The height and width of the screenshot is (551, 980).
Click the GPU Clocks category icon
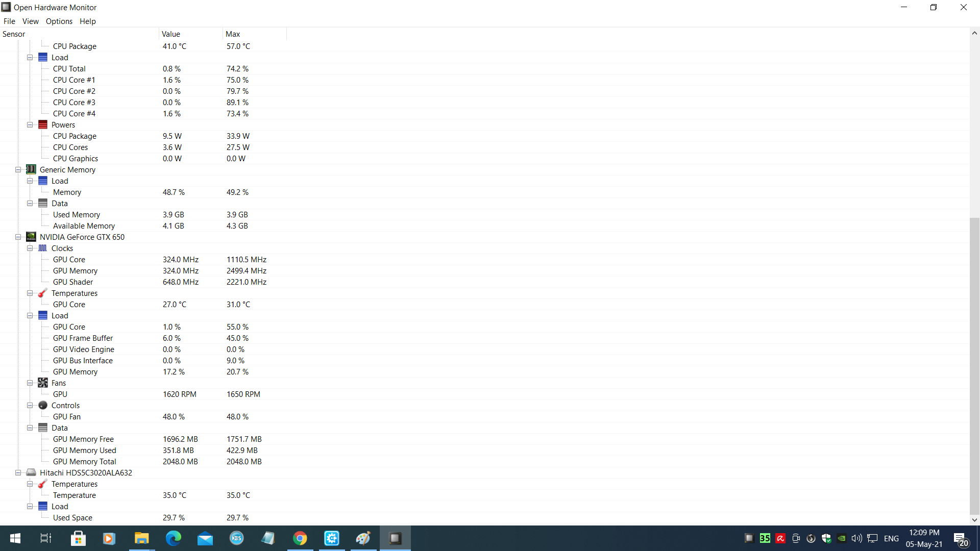pos(43,248)
